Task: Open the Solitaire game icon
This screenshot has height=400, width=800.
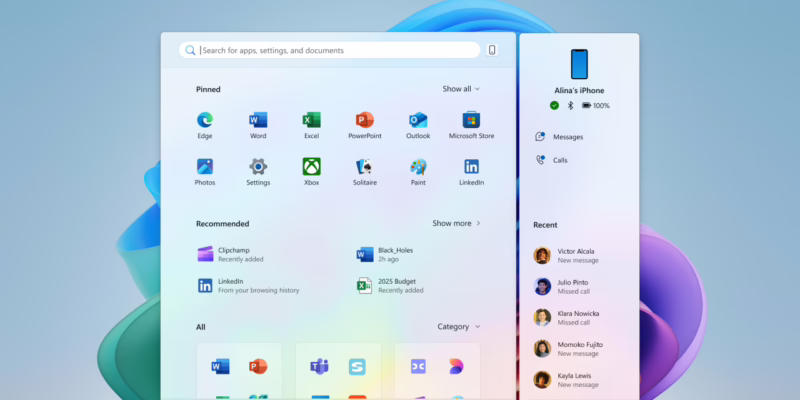Action: pos(364,168)
